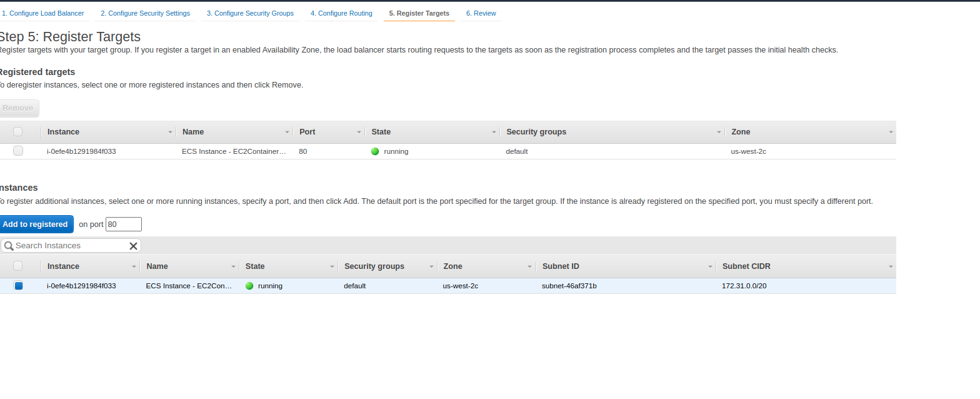Screen dimensions: 980x399
Task: Click green running status icon in instances table
Action: [249, 286]
